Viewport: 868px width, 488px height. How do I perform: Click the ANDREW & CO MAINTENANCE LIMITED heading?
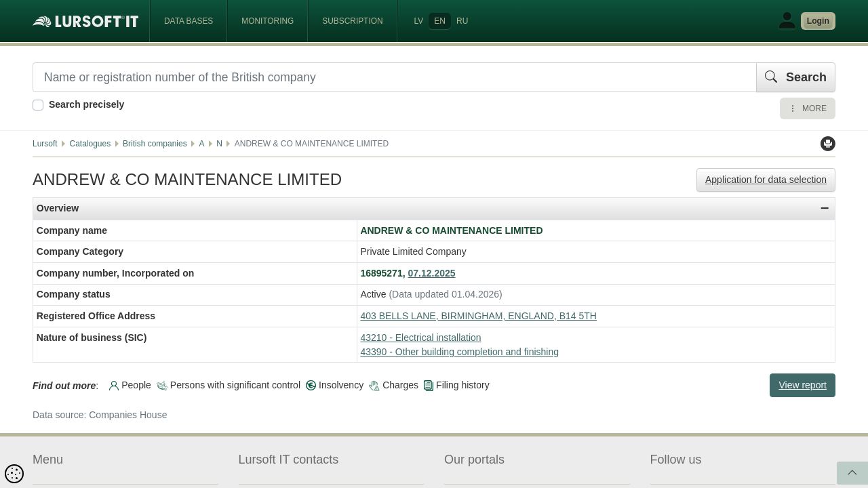click(187, 180)
